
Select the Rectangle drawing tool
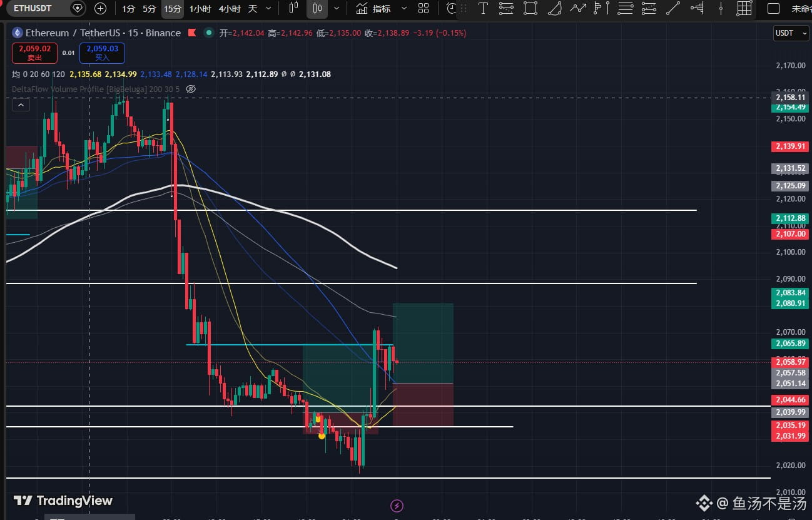tap(530, 9)
